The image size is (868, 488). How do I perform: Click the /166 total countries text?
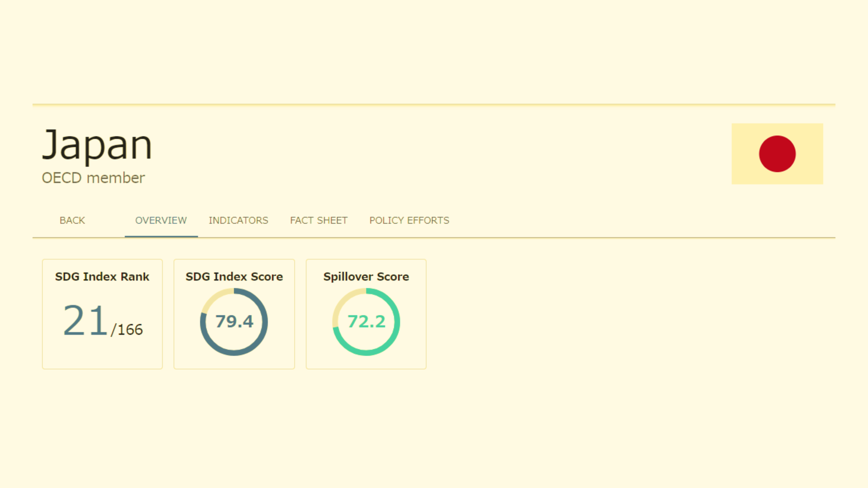127,330
